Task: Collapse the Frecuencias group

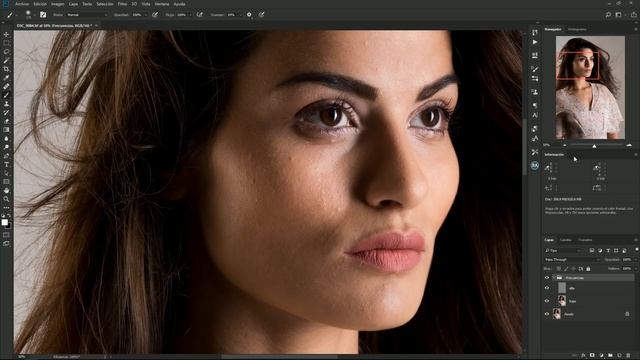Action: (554, 278)
